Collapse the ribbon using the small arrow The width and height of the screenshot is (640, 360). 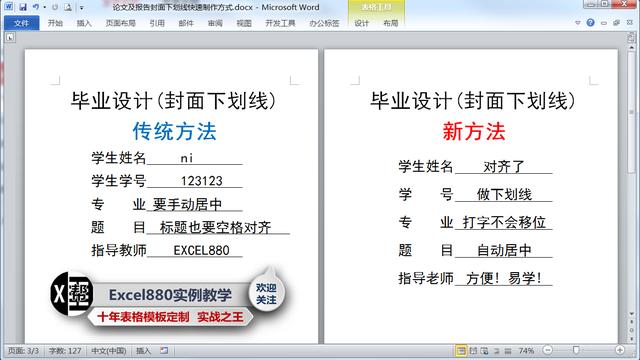point(578,23)
